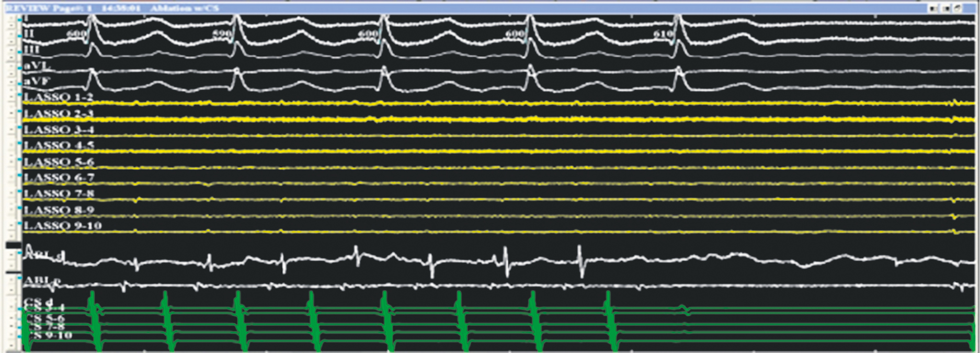Screen dimensions: 980x353
Task: Select the lead II channel label
Action: pyautogui.click(x=29, y=34)
